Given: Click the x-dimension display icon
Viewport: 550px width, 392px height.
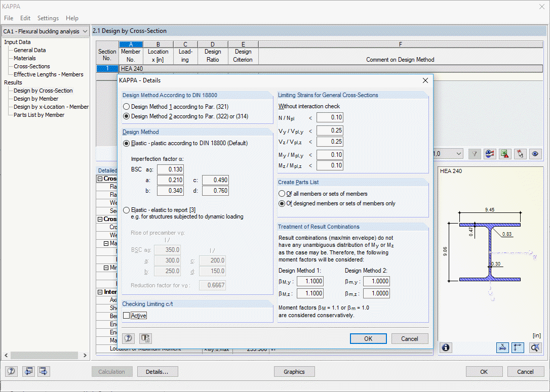Looking at the screenshot, I should (x=502, y=347).
